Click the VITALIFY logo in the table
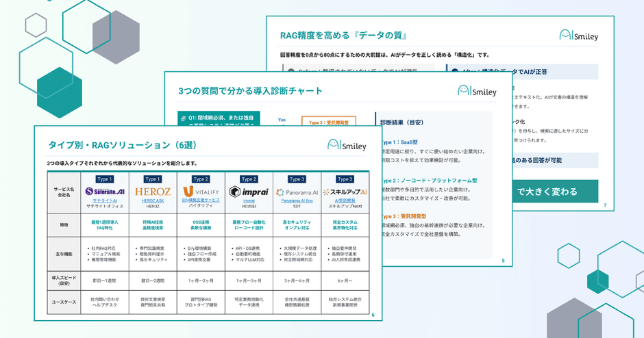 201,192
